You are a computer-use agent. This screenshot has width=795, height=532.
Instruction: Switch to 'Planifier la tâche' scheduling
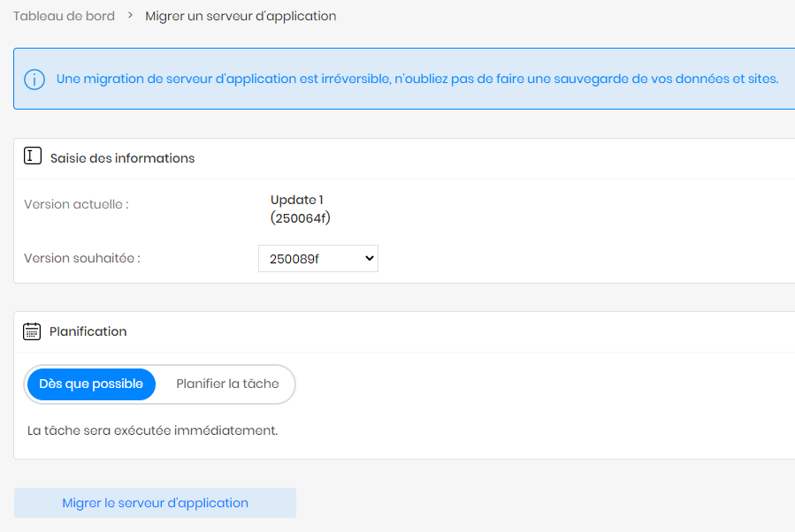[227, 384]
